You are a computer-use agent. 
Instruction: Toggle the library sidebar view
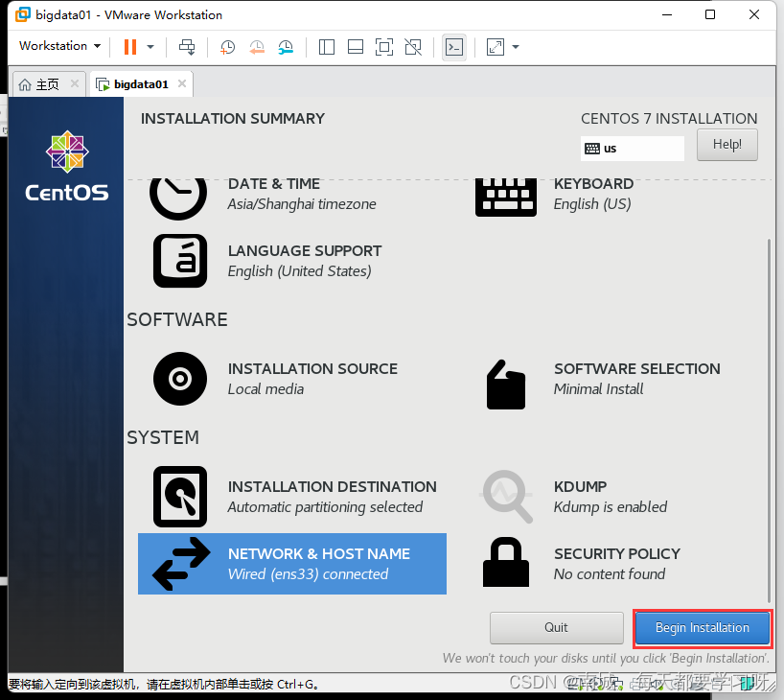click(327, 47)
